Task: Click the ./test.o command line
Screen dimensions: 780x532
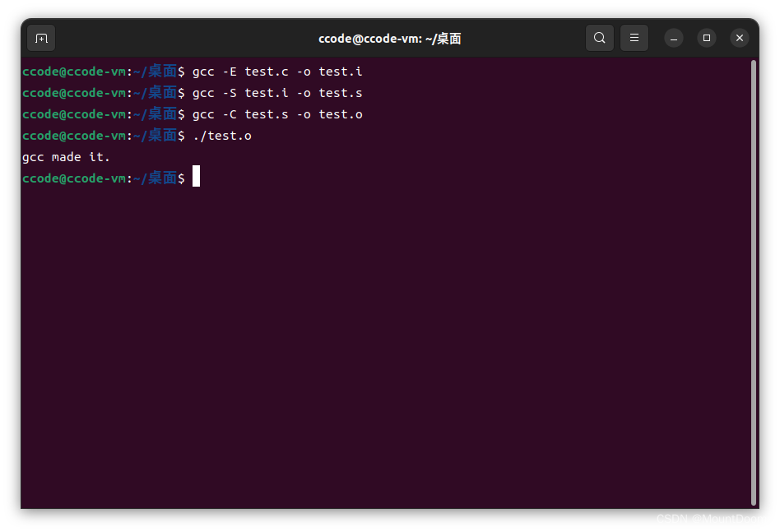Action: pos(222,136)
